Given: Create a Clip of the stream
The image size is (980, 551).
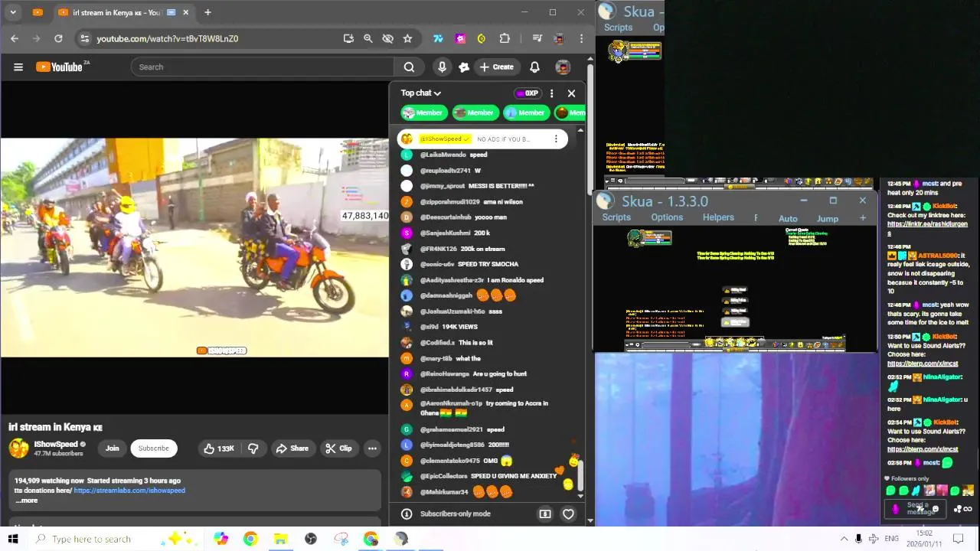Looking at the screenshot, I should [338, 448].
